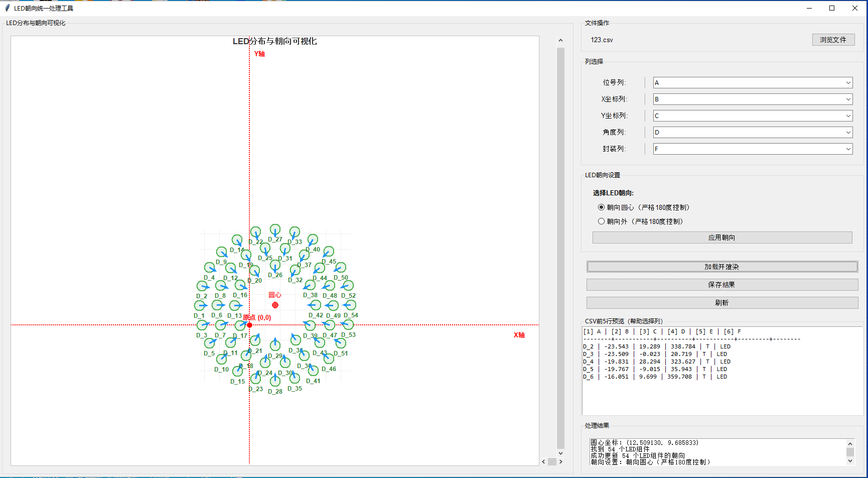This screenshot has height=478, width=868.
Task: Expand the 角度列 combo box
Action: [753, 132]
